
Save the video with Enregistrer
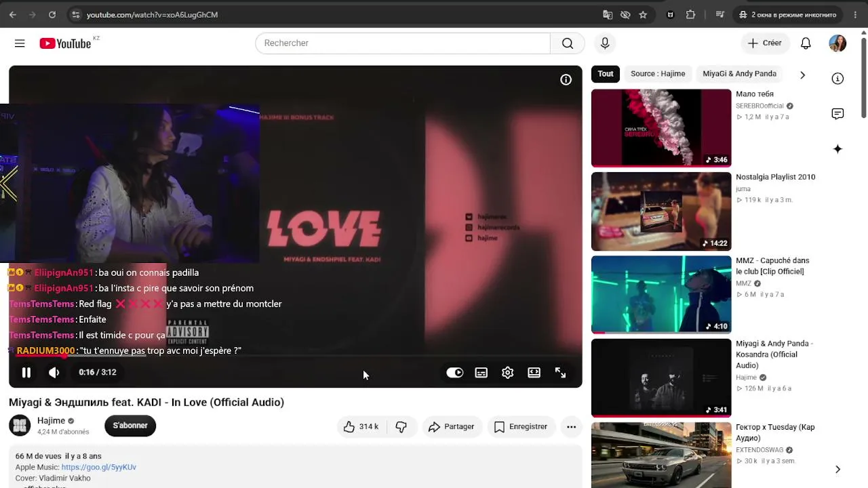521,426
